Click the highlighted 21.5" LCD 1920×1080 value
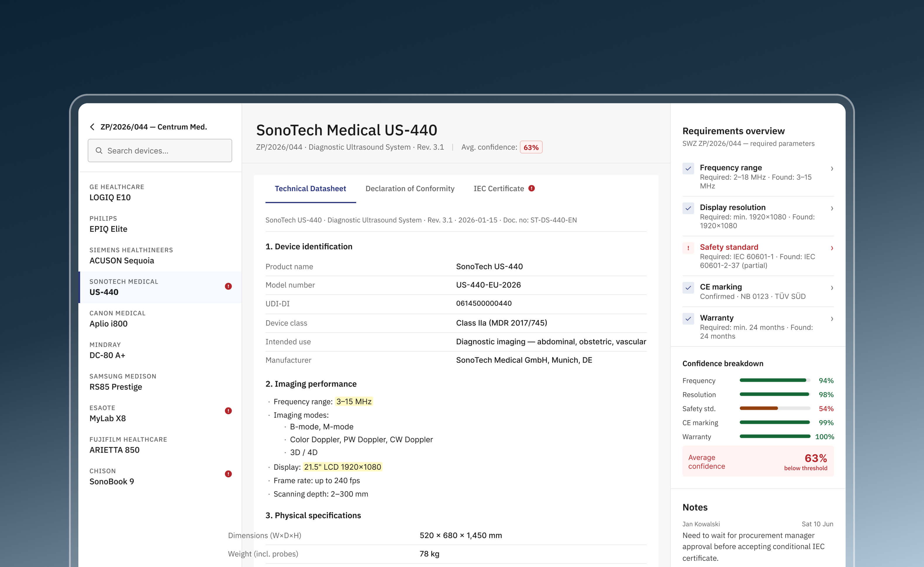This screenshot has width=924, height=567. pyautogui.click(x=342, y=467)
